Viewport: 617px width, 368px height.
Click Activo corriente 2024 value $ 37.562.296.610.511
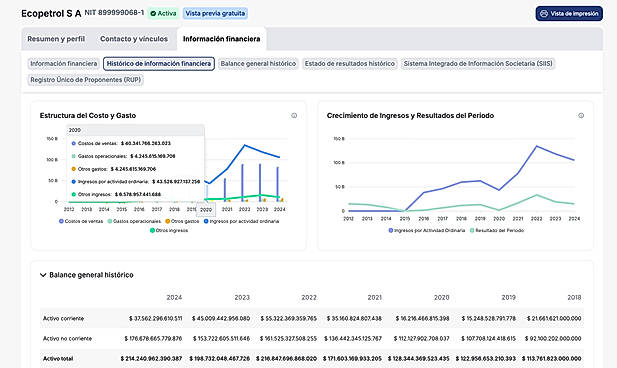155,318
